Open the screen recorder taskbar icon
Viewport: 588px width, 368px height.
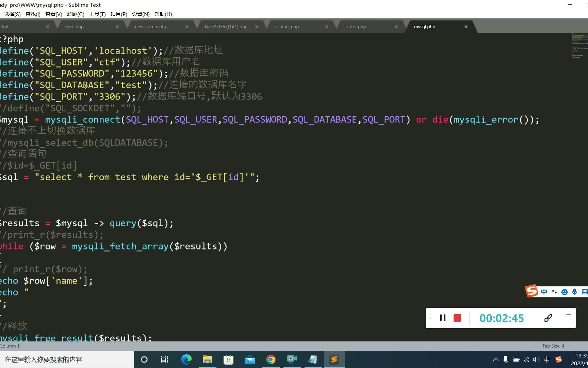point(292,359)
